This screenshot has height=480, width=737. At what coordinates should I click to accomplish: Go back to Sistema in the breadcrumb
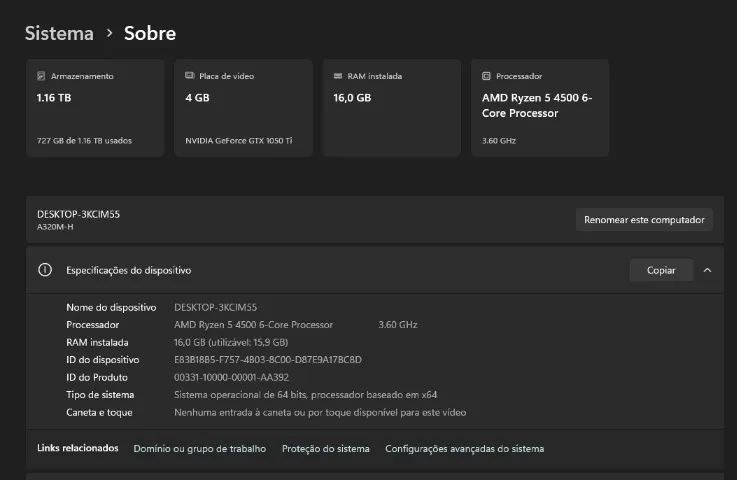[x=59, y=33]
